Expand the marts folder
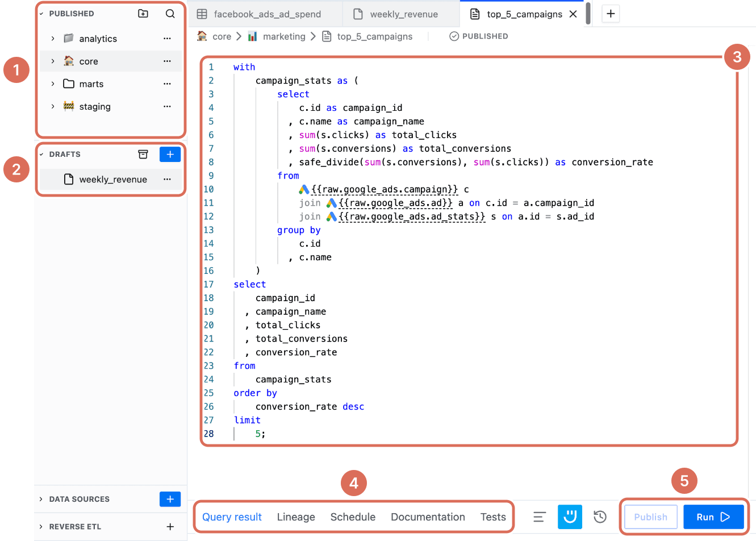The width and height of the screenshot is (756, 541). [x=53, y=84]
